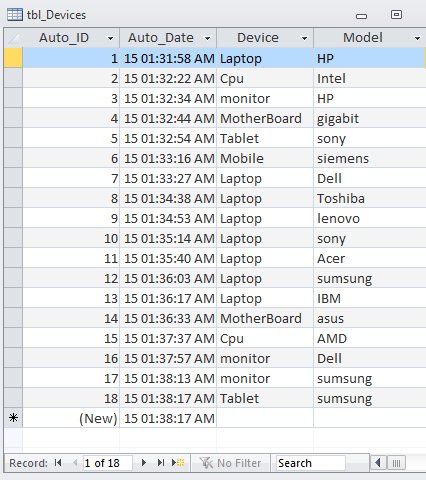Create new blank record navigation button
426x480 pixels.
click(178, 463)
